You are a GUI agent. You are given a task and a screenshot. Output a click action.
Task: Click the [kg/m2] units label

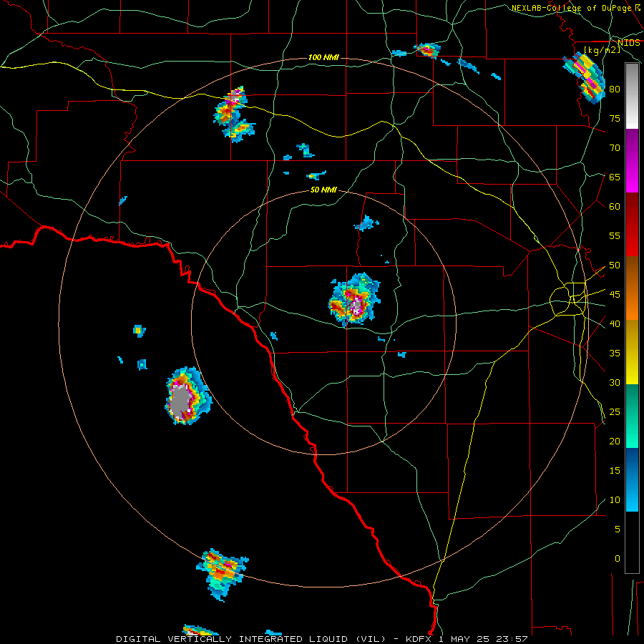pos(602,50)
